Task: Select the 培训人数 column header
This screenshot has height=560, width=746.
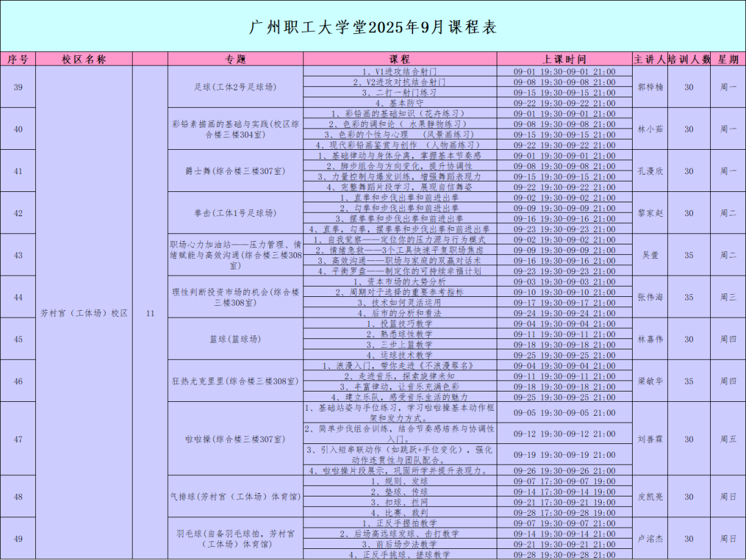Action: [x=689, y=59]
